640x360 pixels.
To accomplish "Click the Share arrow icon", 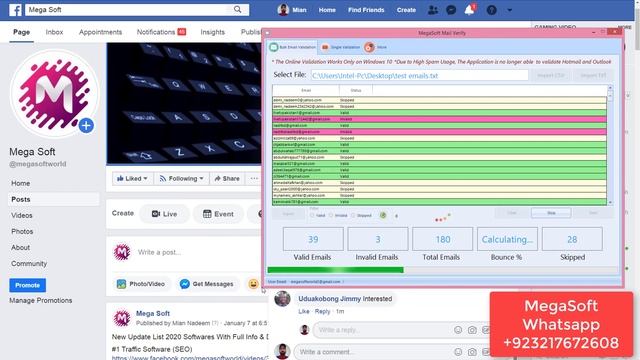I will pos(218,178).
